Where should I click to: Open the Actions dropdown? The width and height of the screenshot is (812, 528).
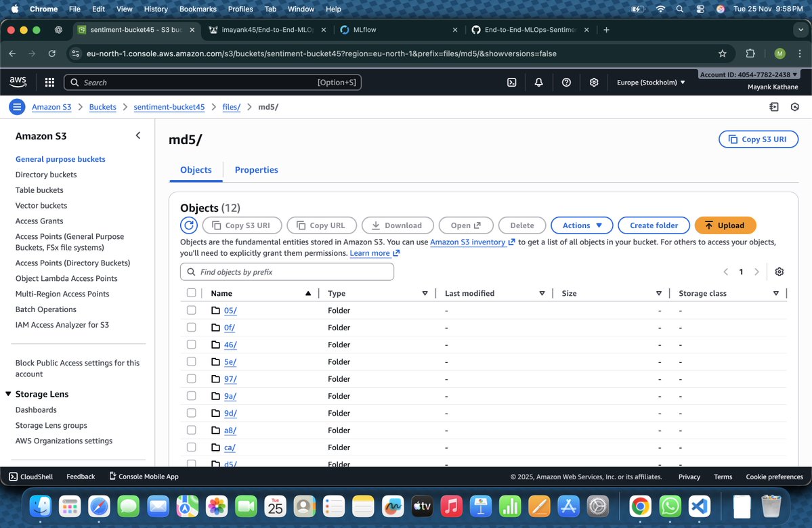click(581, 225)
